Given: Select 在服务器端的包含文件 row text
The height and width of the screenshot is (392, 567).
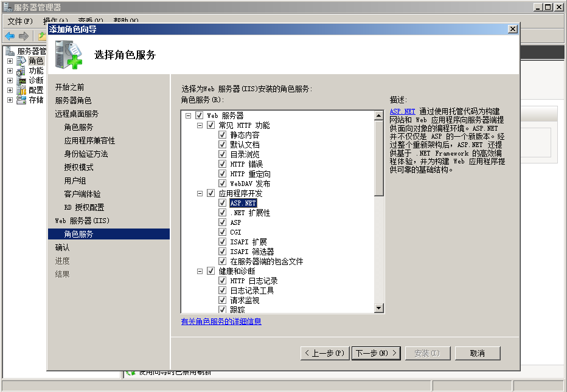Looking at the screenshot, I should click(266, 261).
